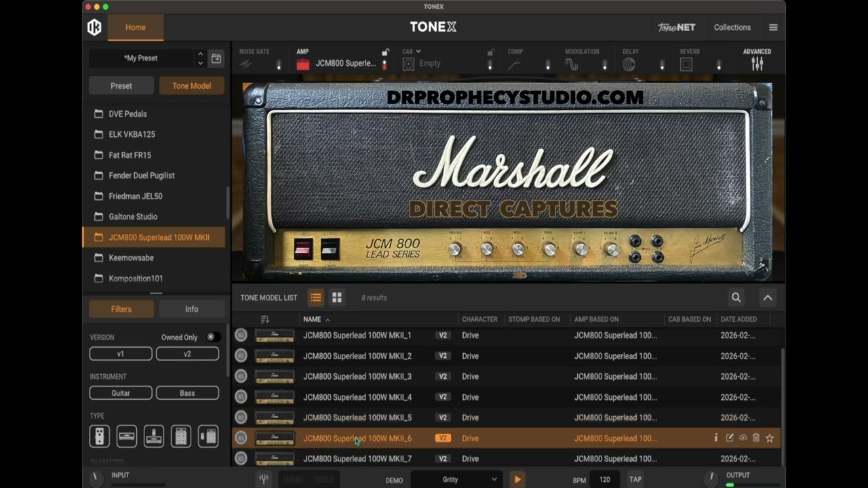Select the red amp module icon
The width and height of the screenshot is (868, 488).
pyautogui.click(x=303, y=64)
